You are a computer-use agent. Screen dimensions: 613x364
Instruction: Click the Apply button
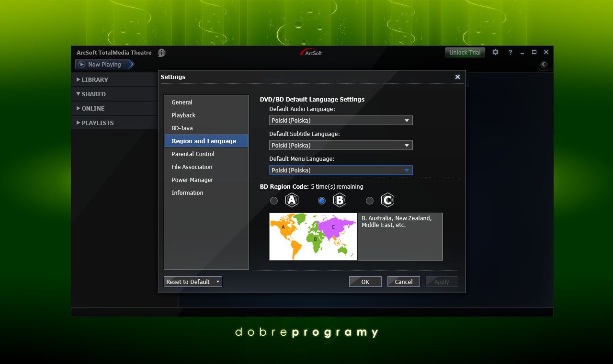tap(442, 282)
